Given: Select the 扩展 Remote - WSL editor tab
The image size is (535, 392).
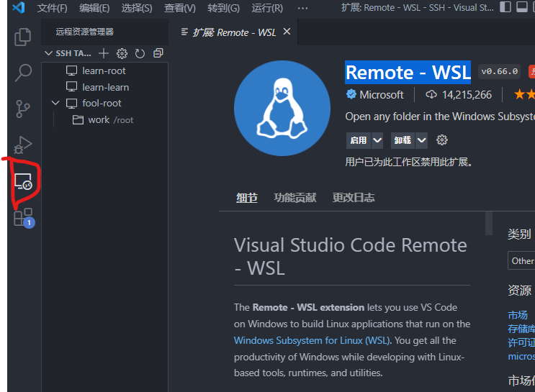Looking at the screenshot, I should (235, 32).
